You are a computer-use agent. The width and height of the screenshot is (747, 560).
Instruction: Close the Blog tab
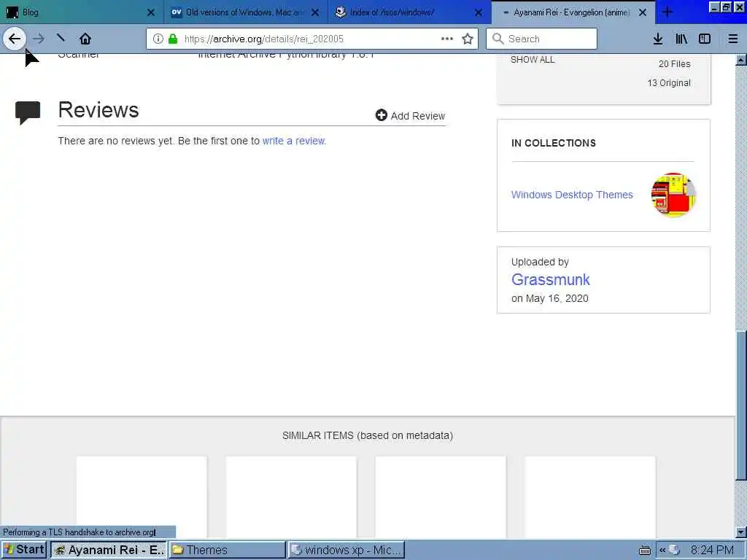click(151, 12)
